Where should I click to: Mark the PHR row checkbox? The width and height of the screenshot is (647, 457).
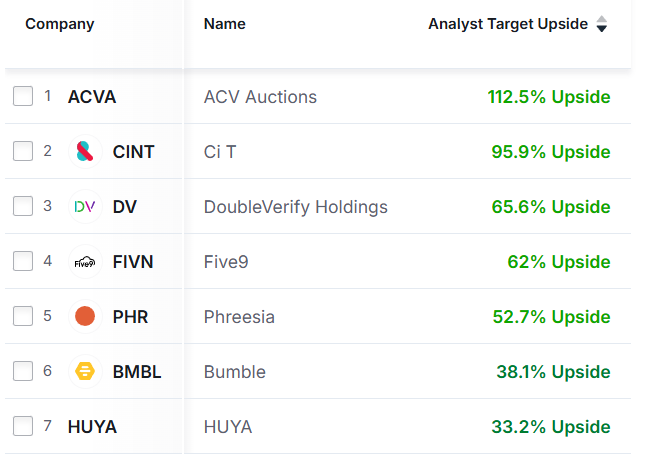tap(23, 317)
